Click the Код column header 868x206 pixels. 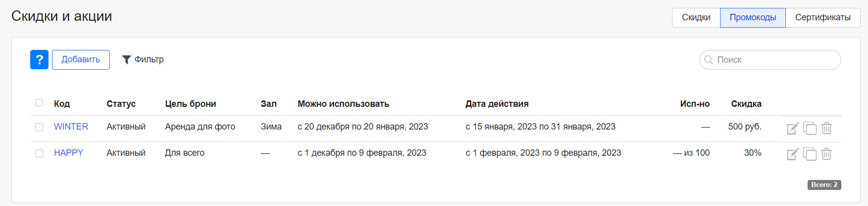point(62,104)
